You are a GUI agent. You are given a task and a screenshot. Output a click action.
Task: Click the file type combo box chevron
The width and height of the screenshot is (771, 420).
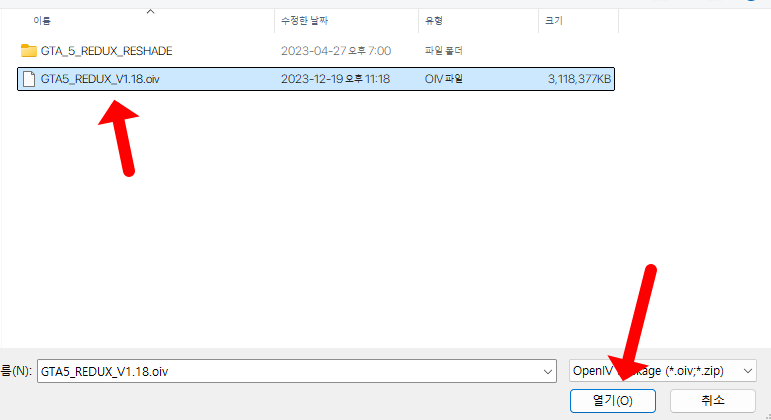[746, 370]
